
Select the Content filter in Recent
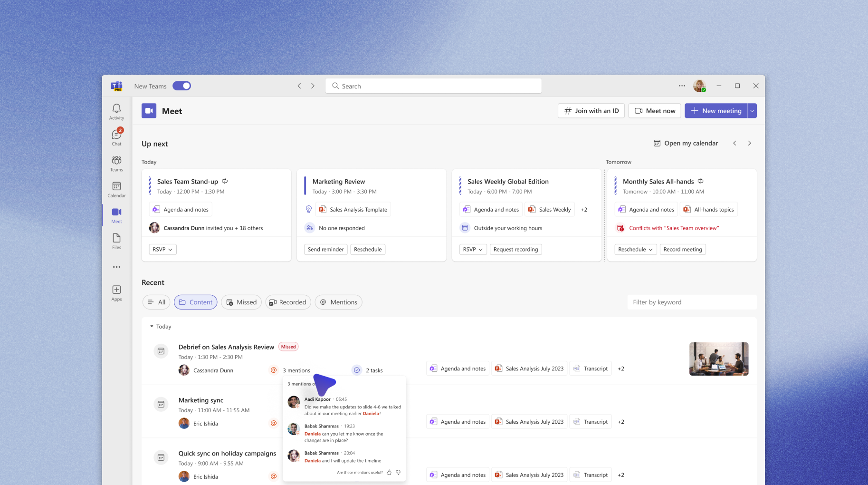[196, 302]
